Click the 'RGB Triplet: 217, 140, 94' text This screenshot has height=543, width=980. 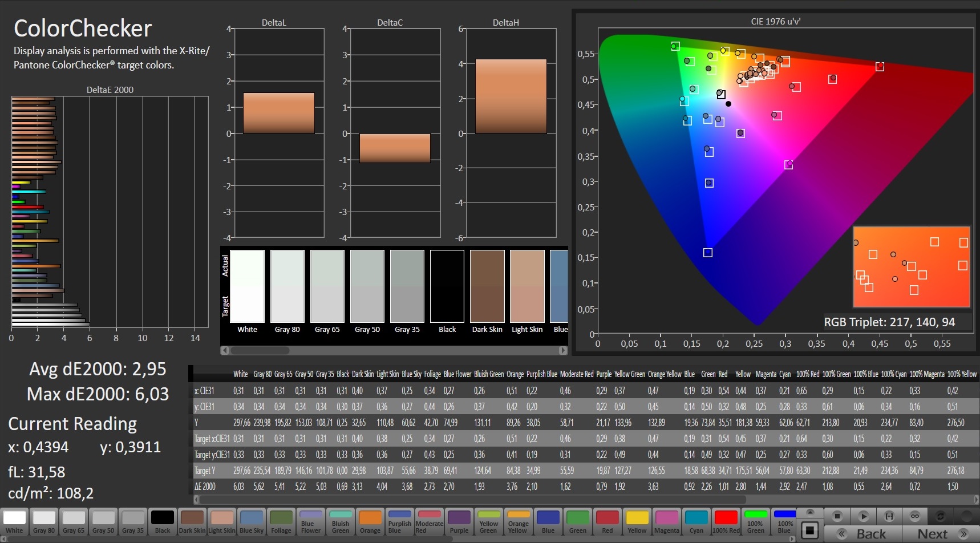point(889,322)
